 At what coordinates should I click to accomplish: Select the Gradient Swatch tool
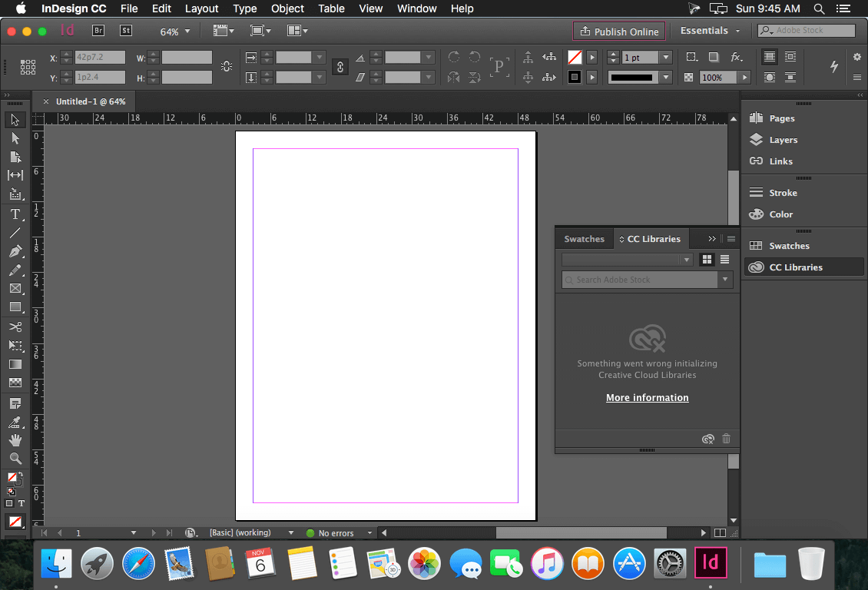pyautogui.click(x=15, y=364)
